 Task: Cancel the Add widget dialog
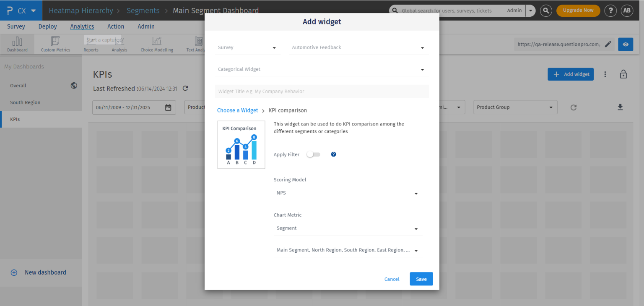[x=391, y=279]
